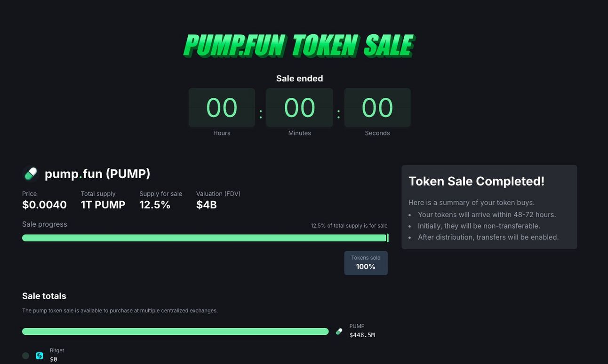Click the dark circle indicator next to Bitget
Image resolution: width=608 pixels, height=364 pixels.
[25, 356]
